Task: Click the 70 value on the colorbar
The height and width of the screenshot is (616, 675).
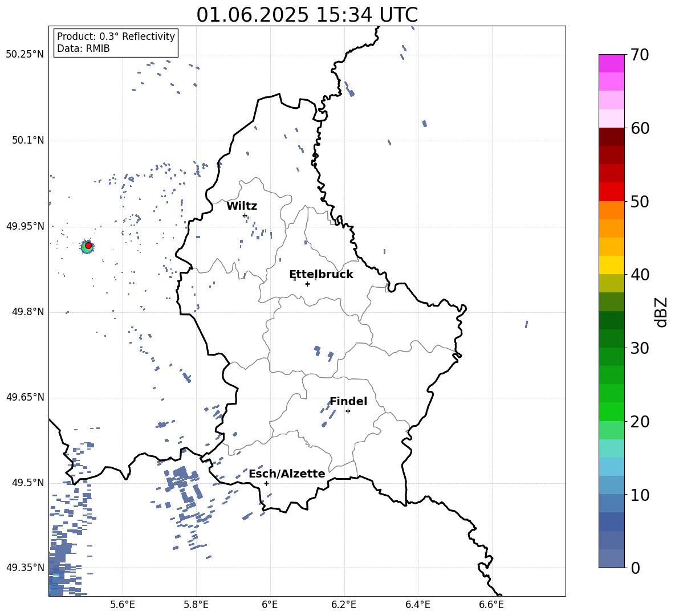Action: point(640,55)
